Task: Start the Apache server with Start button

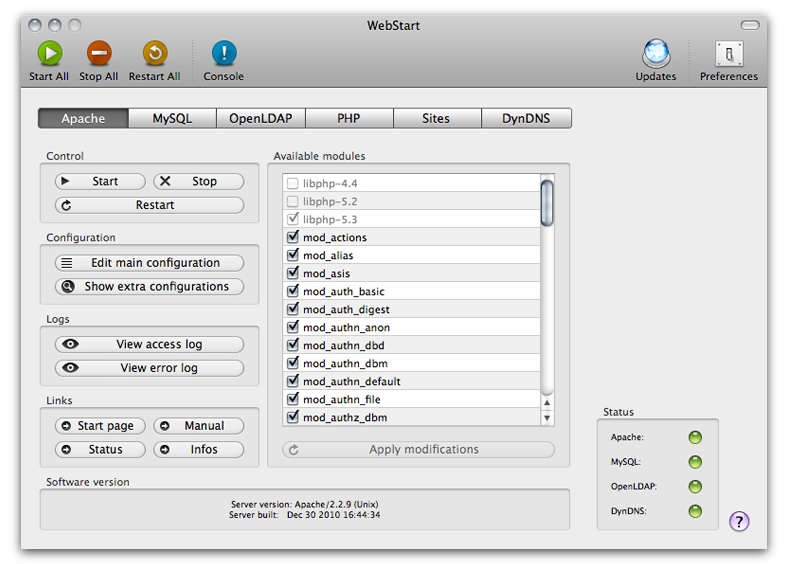Action: [x=100, y=181]
